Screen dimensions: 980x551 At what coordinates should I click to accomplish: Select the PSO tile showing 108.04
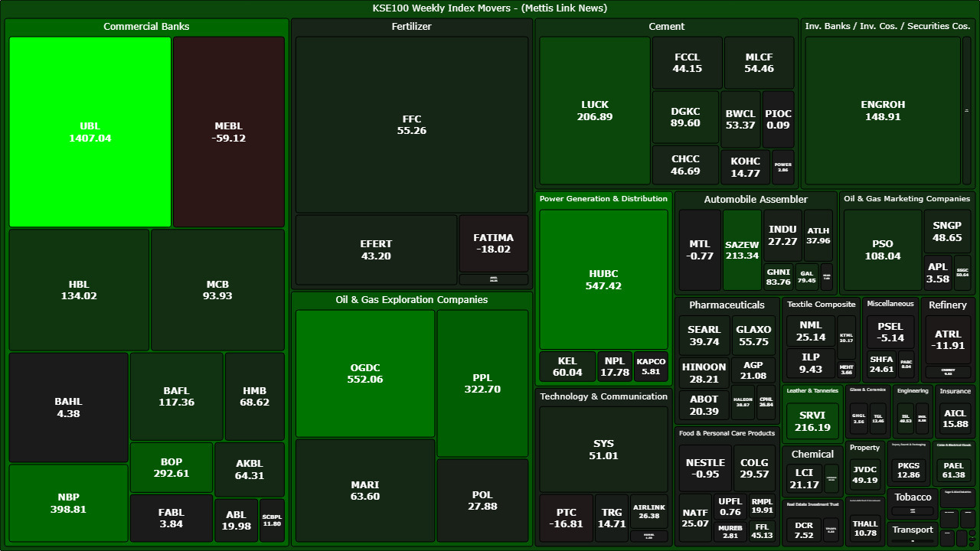pyautogui.click(x=882, y=250)
